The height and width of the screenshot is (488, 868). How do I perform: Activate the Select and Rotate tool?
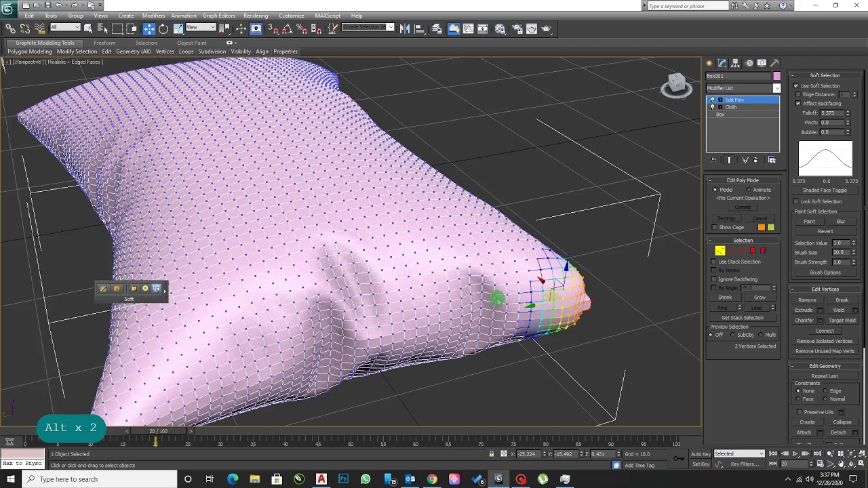coord(163,28)
